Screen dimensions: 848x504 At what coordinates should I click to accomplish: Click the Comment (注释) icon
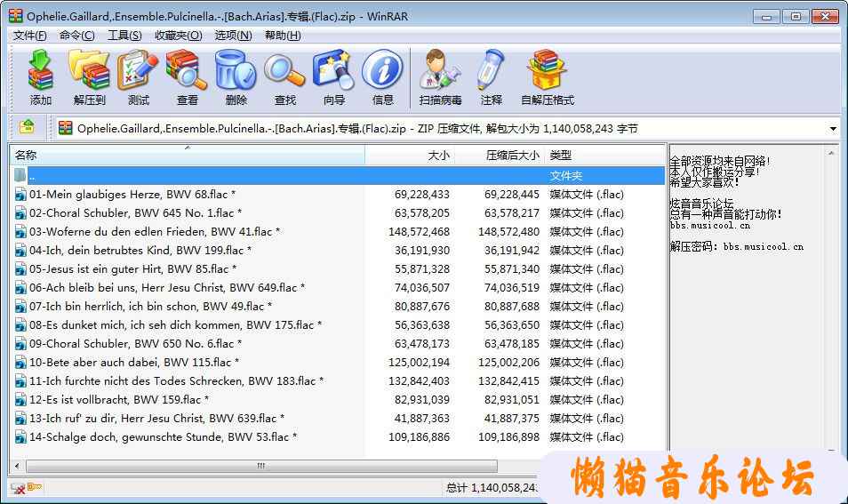tap(491, 77)
